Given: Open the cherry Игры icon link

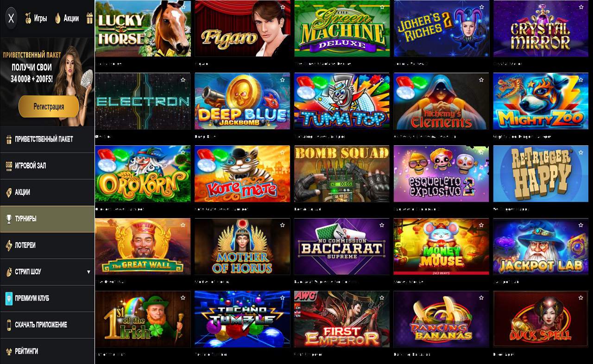Looking at the screenshot, I should 28,19.
